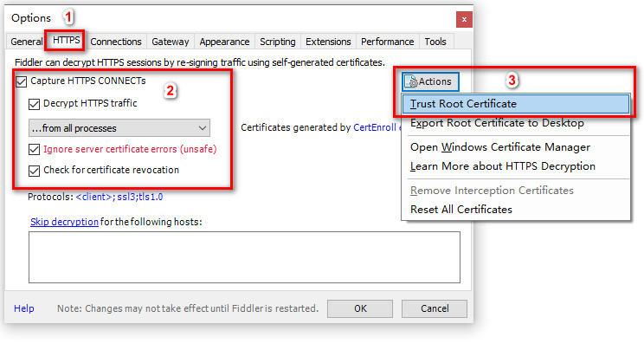Viewport: 644px width, 350px height.
Task: Click the protocols link <client>; ssl3;tls1.0
Action: coord(119,197)
